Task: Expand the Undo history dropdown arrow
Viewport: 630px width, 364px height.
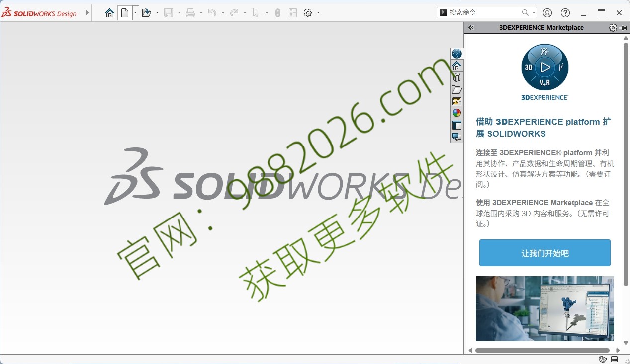Action: [223, 13]
